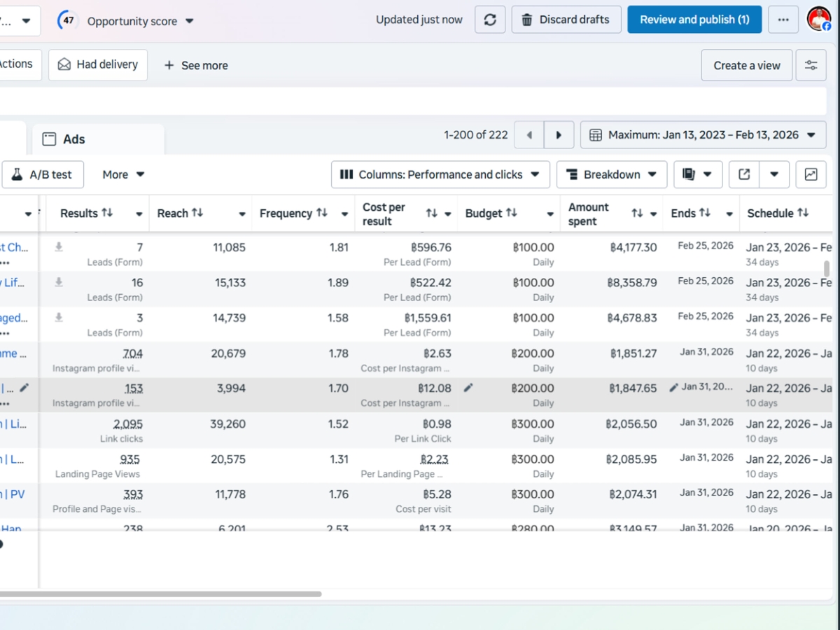Image resolution: width=840 pixels, height=630 pixels.
Task: Open the ellipsis more options icon
Action: point(783,19)
